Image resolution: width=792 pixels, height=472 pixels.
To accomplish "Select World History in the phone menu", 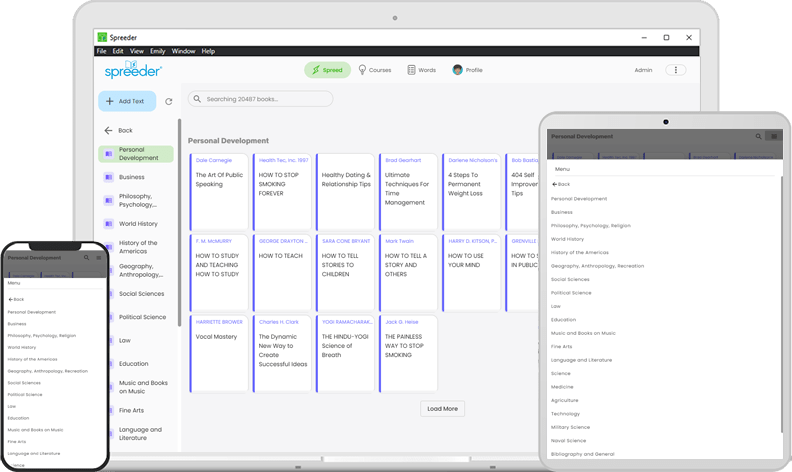I will point(22,347).
